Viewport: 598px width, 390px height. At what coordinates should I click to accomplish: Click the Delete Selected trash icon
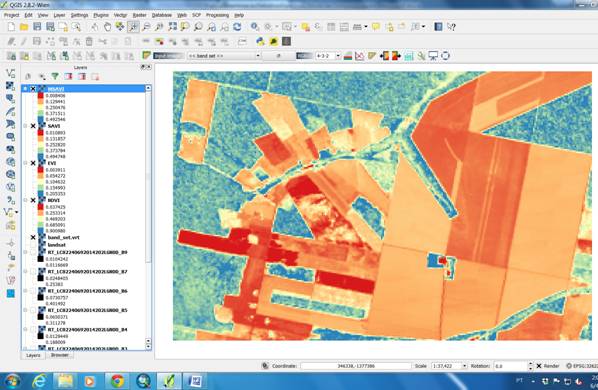point(89,41)
